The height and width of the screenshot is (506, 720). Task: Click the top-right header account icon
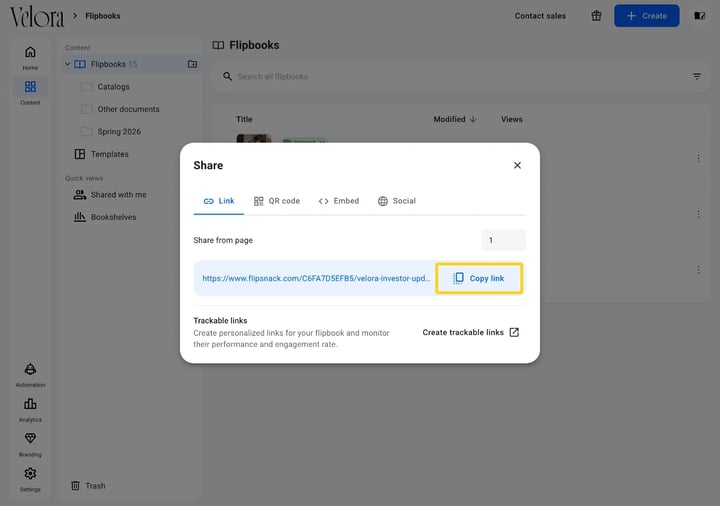699,16
